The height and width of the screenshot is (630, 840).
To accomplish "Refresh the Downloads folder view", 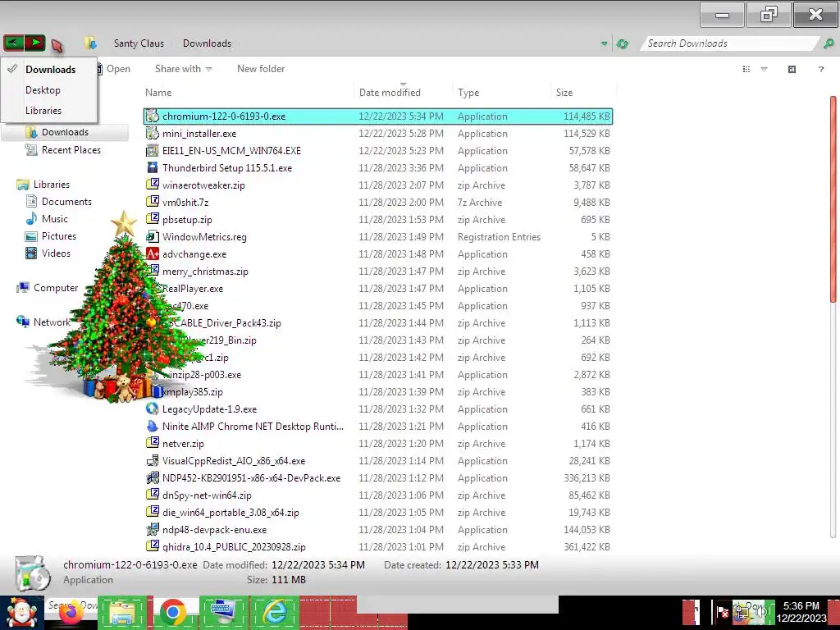I will pyautogui.click(x=622, y=44).
